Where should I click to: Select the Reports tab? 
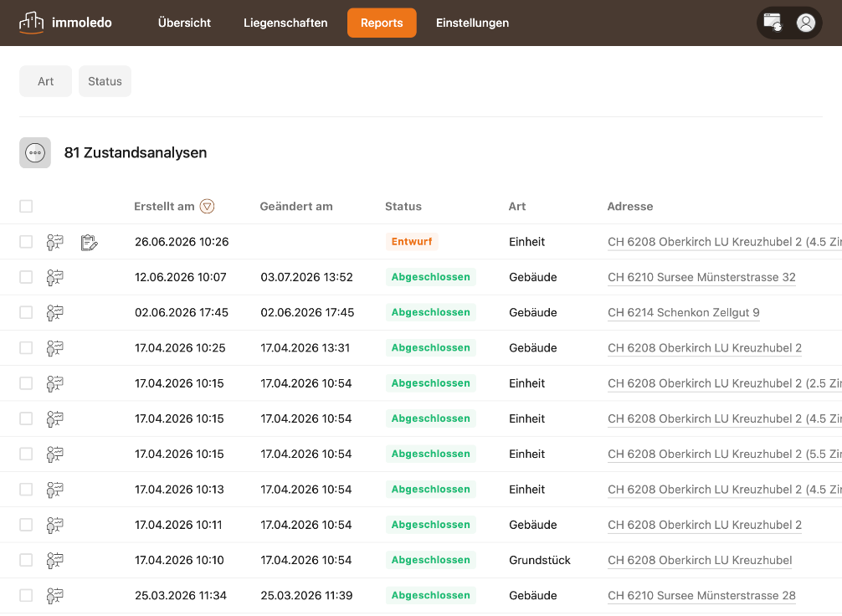click(x=382, y=23)
